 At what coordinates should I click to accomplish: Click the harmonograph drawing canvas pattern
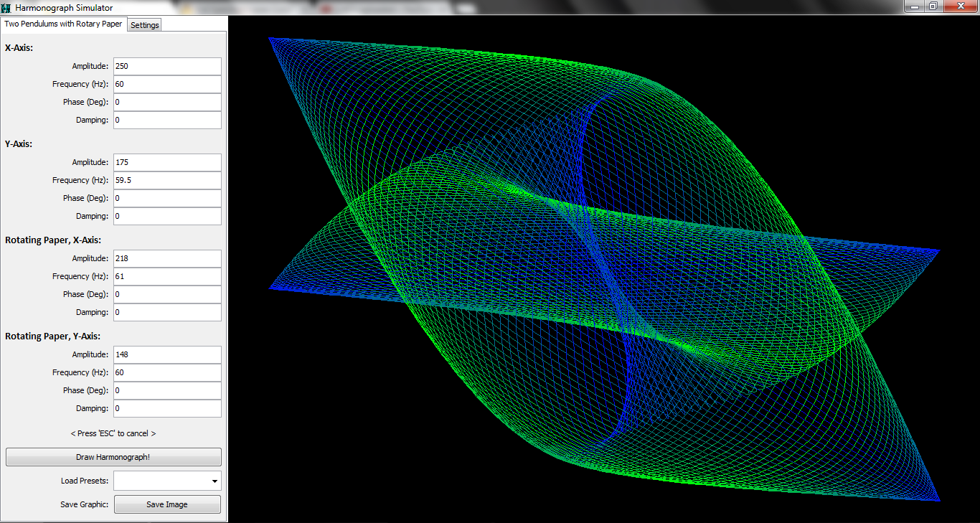click(x=604, y=269)
